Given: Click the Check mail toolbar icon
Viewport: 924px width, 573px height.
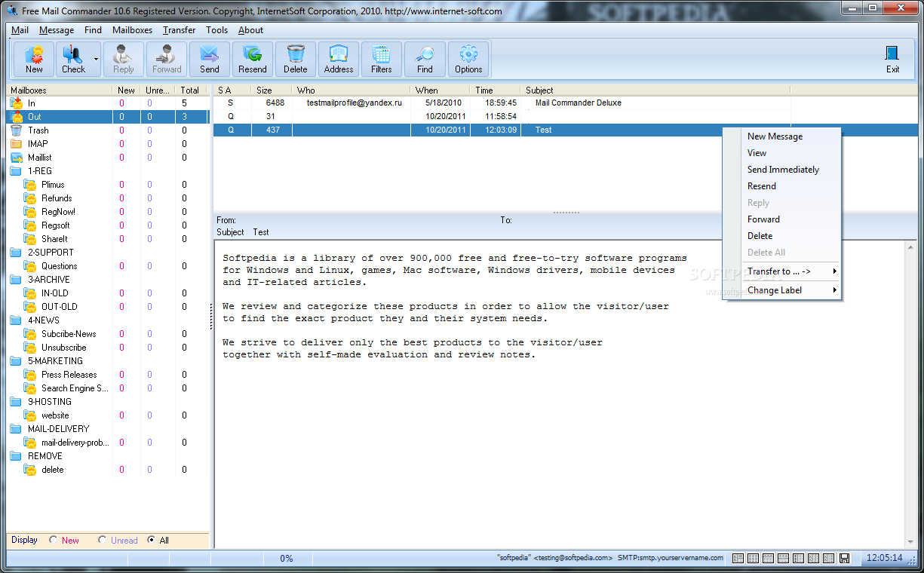Looking at the screenshot, I should 73,59.
